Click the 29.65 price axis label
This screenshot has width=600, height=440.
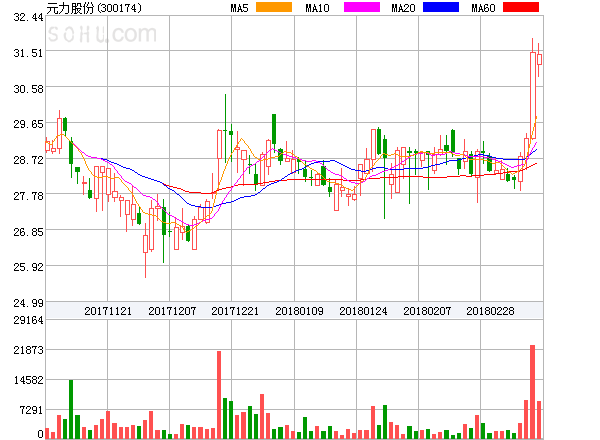point(28,124)
